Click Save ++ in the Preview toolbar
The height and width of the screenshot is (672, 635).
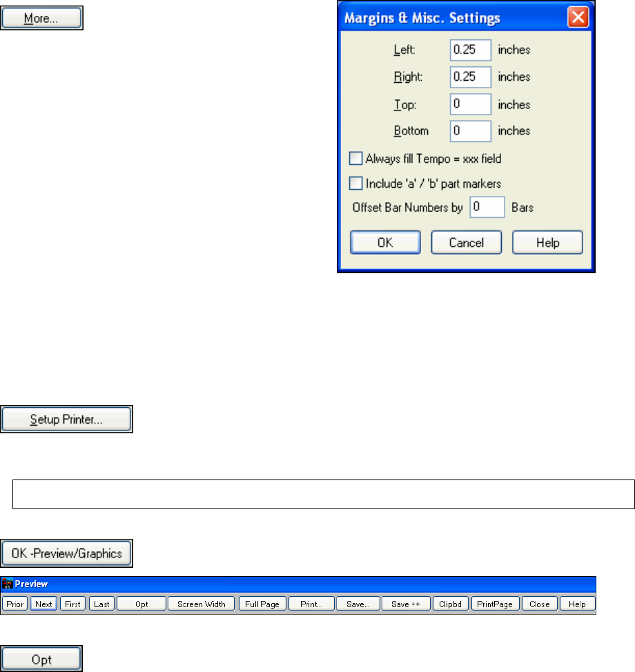pos(406,604)
